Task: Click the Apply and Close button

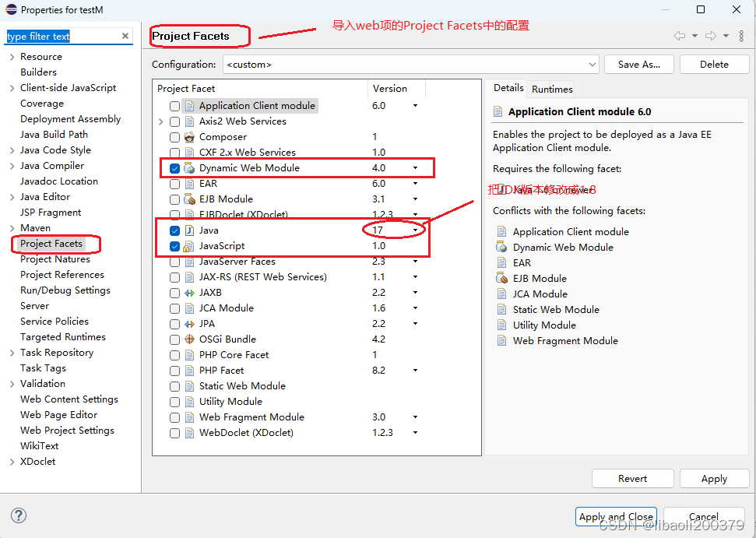Action: tap(616, 516)
